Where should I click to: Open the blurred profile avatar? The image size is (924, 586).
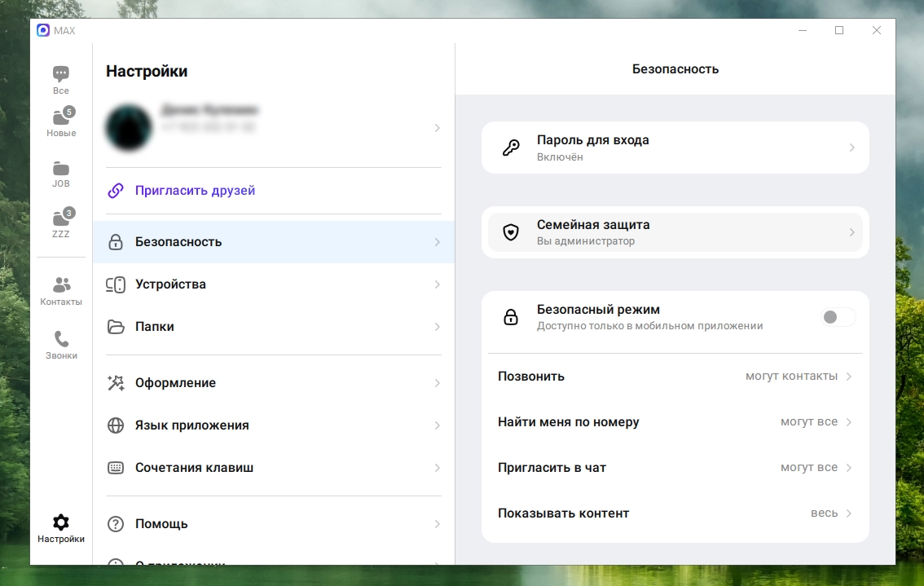(129, 128)
